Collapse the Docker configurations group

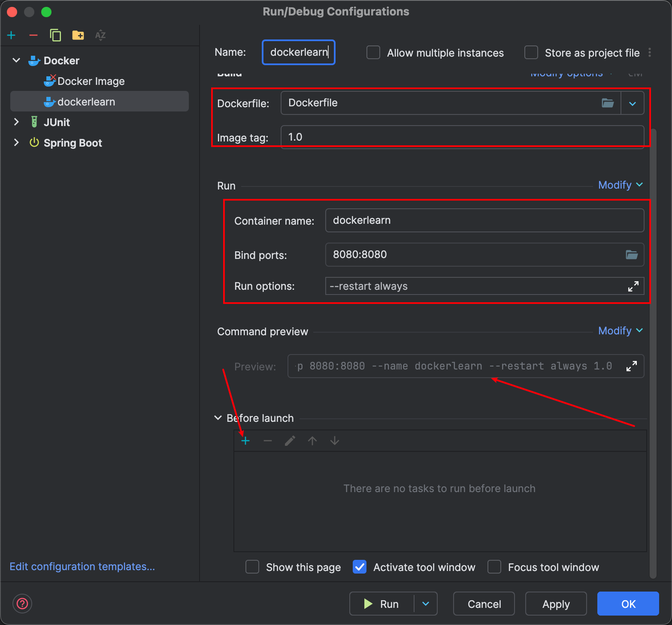tap(16, 60)
